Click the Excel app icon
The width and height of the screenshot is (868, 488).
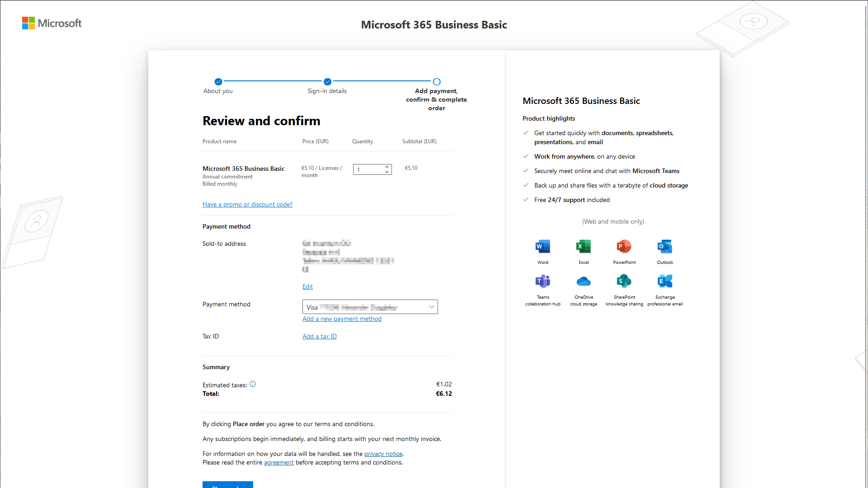[x=584, y=246]
